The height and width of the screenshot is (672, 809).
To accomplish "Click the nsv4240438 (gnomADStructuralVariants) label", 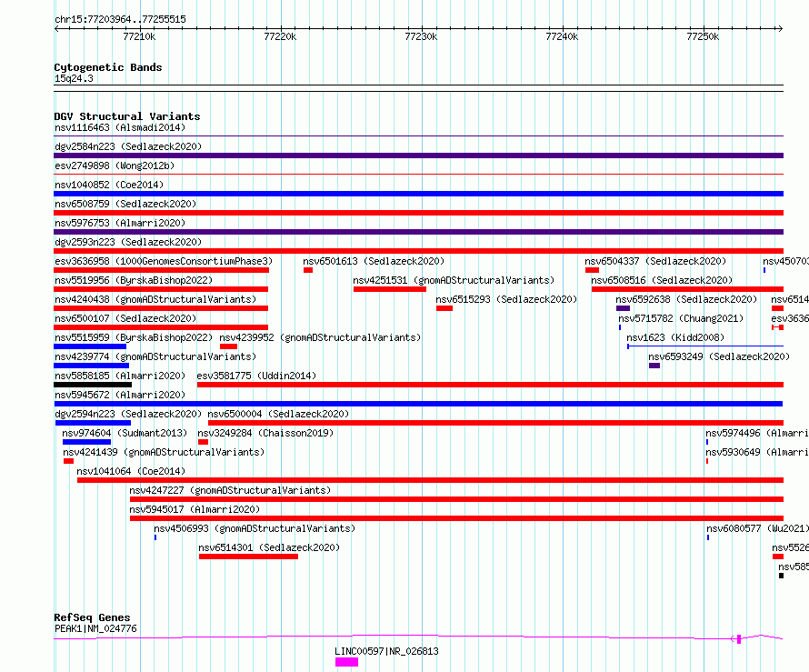I will (155, 299).
